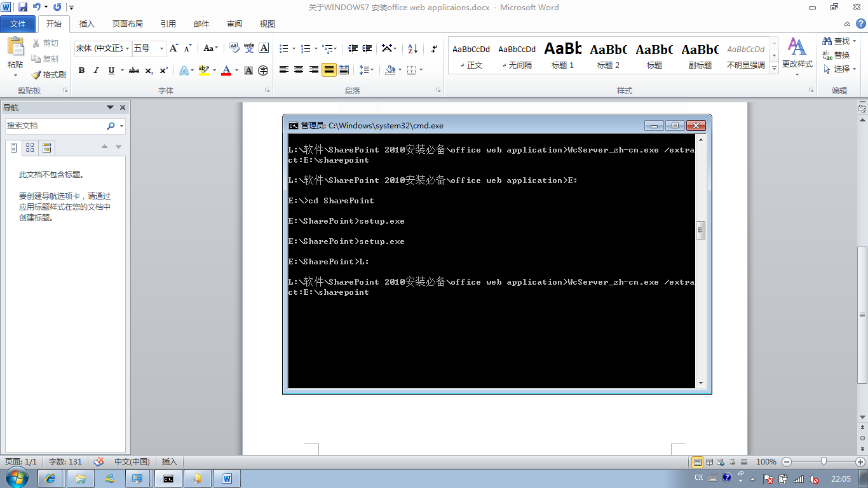
Task: Open the numbering list dropdown arrow
Action: click(315, 48)
